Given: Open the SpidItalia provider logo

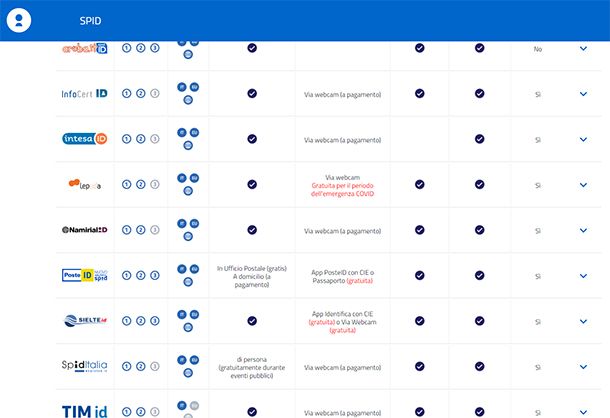Looking at the screenshot, I should 84,366.
